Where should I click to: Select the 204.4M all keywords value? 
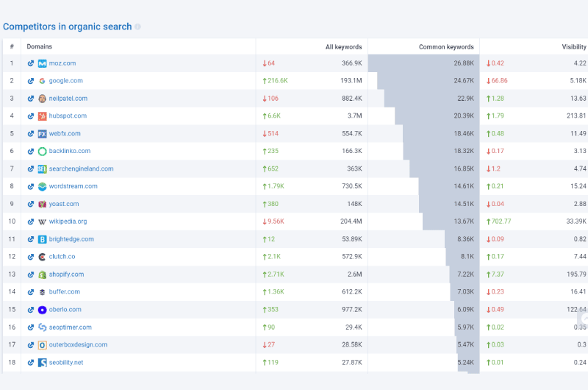click(x=351, y=221)
